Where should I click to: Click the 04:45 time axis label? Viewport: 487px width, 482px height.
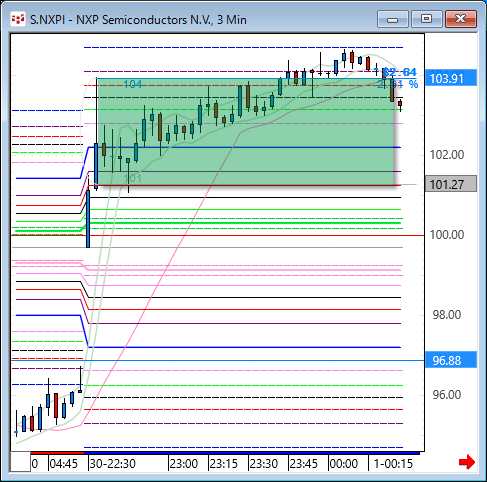point(64,464)
